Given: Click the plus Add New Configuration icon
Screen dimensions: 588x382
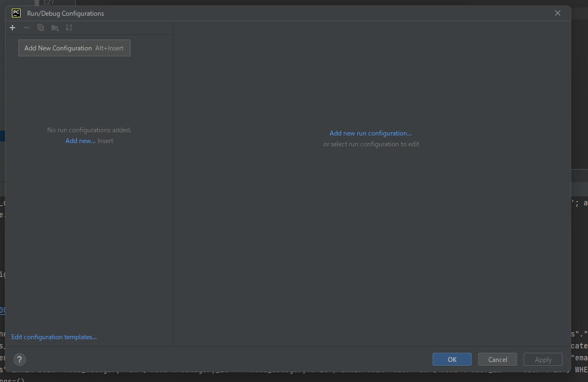Looking at the screenshot, I should point(12,28).
